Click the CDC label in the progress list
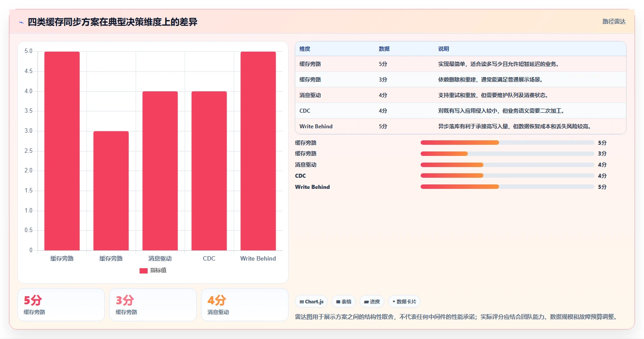 pyautogui.click(x=300, y=176)
